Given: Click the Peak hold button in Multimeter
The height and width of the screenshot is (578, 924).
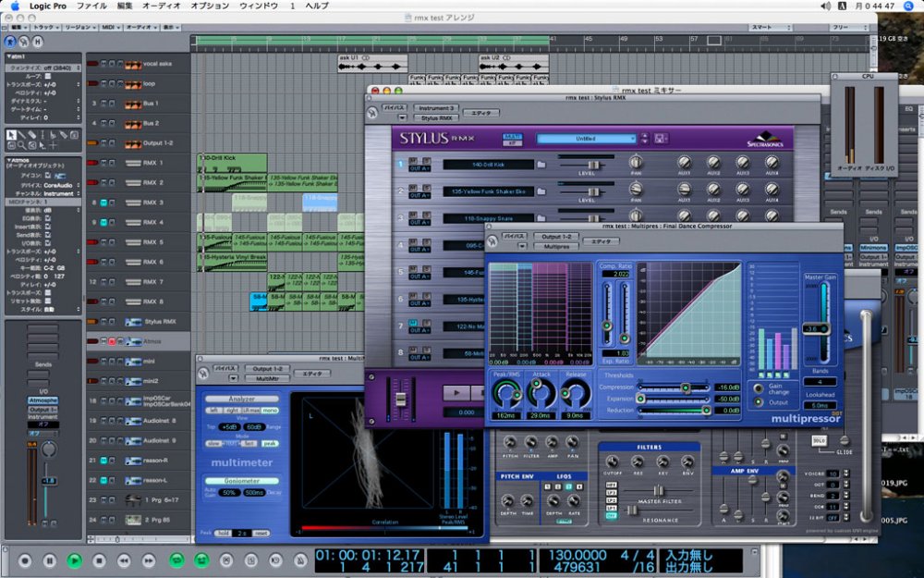Looking at the screenshot, I should pos(223,534).
